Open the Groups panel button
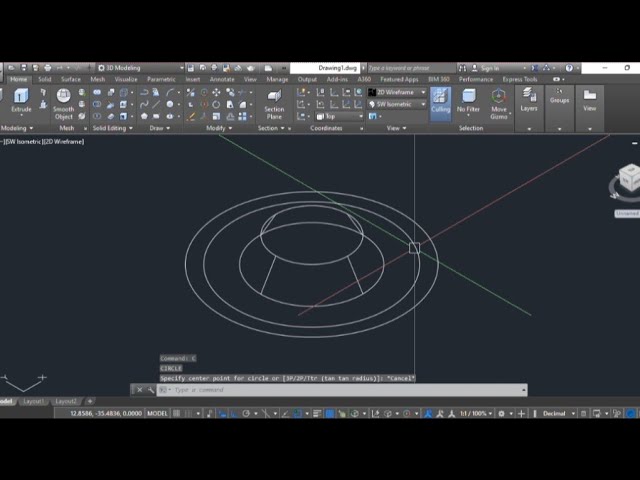 pos(559,96)
